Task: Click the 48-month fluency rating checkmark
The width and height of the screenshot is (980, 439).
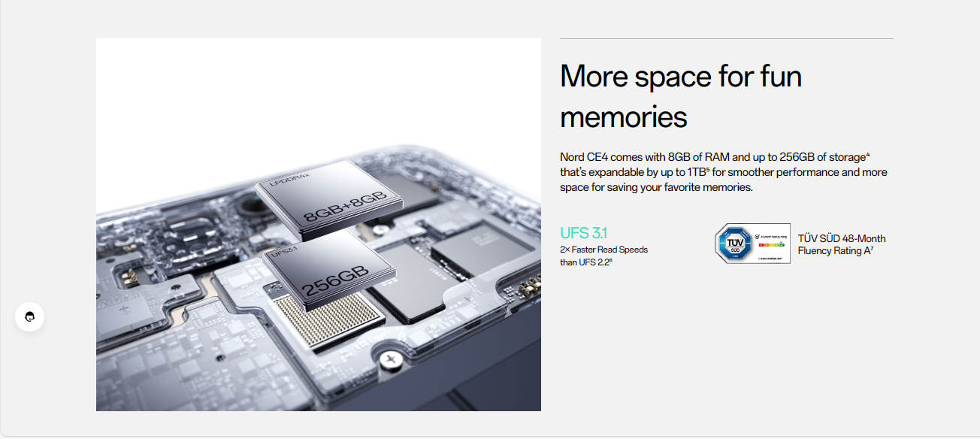Action: point(757,235)
